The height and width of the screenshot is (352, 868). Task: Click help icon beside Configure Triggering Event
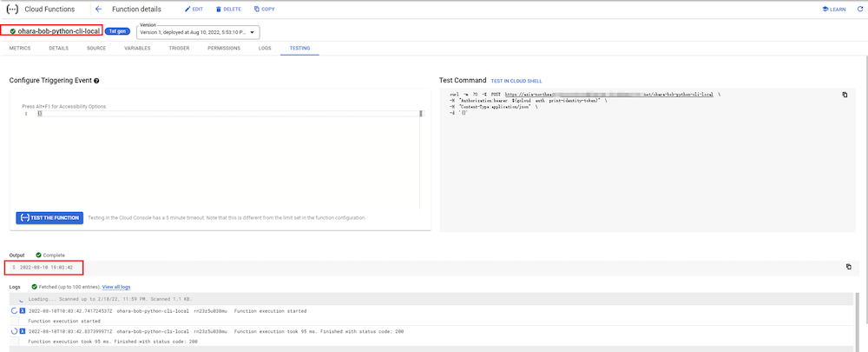pos(96,81)
